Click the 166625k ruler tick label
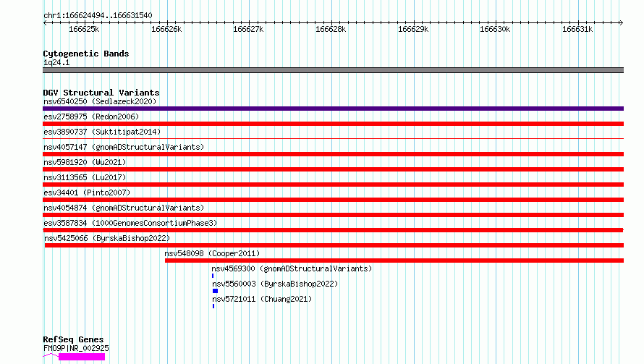The width and height of the screenshot is (644, 364). [x=84, y=30]
